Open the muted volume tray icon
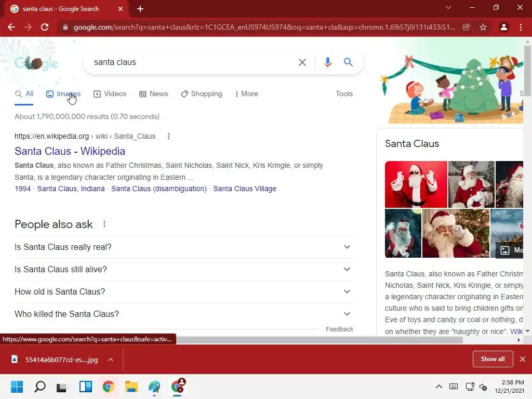This screenshot has width=532, height=399. [x=484, y=387]
